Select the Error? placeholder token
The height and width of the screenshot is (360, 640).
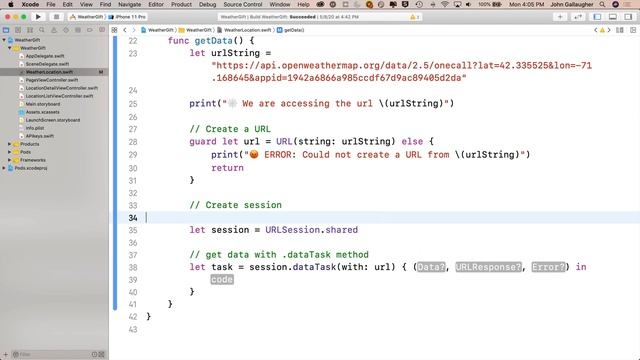[x=549, y=267]
